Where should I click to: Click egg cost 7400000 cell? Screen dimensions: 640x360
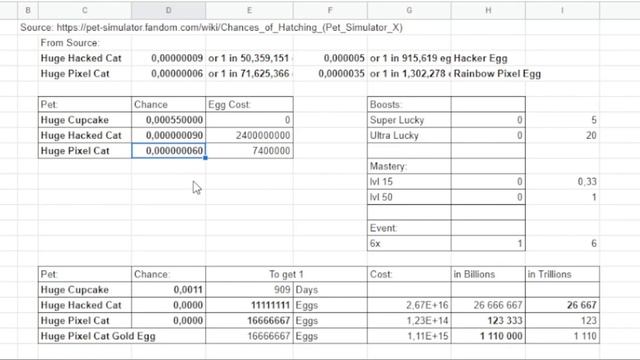click(249, 151)
